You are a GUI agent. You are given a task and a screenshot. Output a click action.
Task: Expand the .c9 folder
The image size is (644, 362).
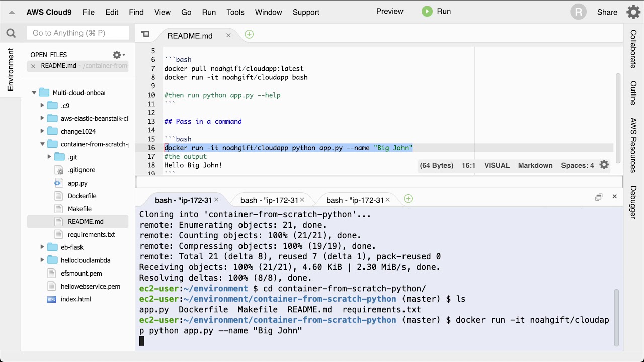click(x=42, y=105)
